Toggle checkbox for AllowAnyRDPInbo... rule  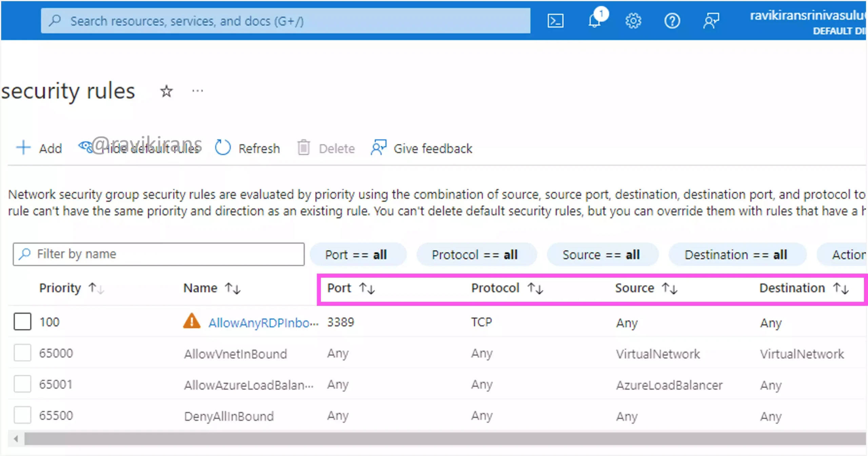22,322
